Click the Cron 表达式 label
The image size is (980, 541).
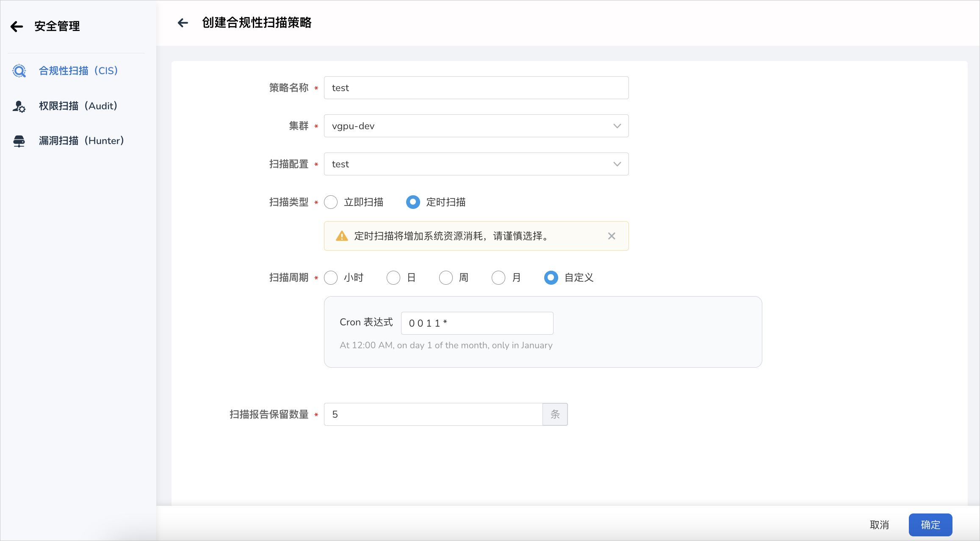click(366, 322)
